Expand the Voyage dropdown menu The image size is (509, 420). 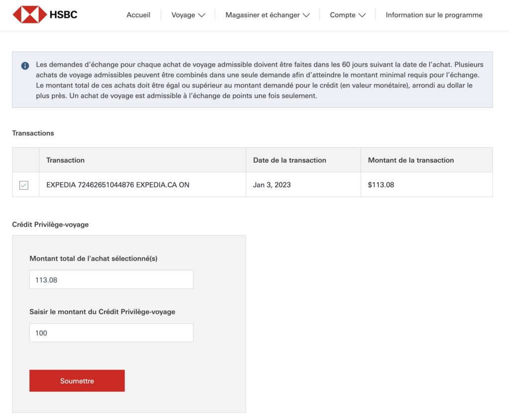click(187, 15)
